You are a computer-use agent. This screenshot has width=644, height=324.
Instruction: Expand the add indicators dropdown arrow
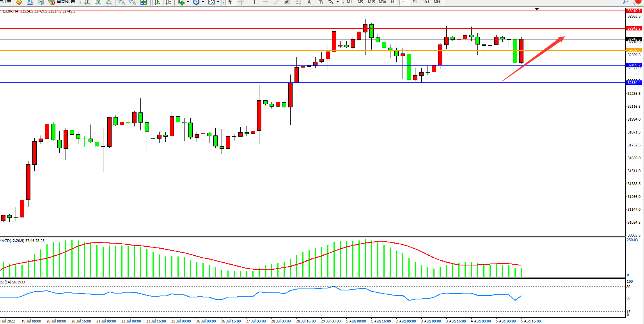[x=188, y=2]
